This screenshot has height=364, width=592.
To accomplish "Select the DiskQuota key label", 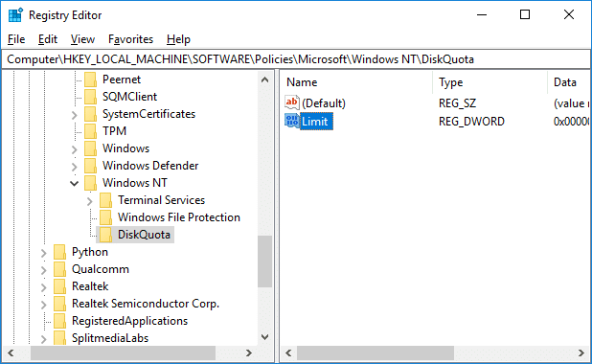I will [x=144, y=235].
